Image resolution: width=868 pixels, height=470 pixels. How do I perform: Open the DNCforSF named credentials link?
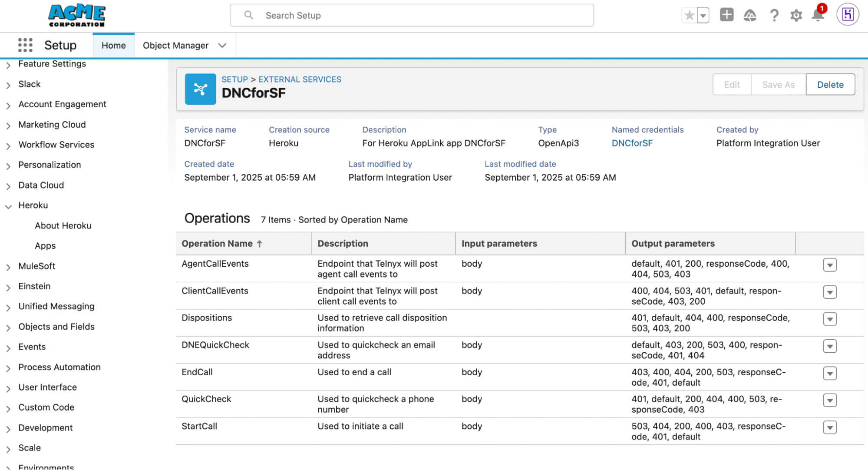click(x=632, y=143)
